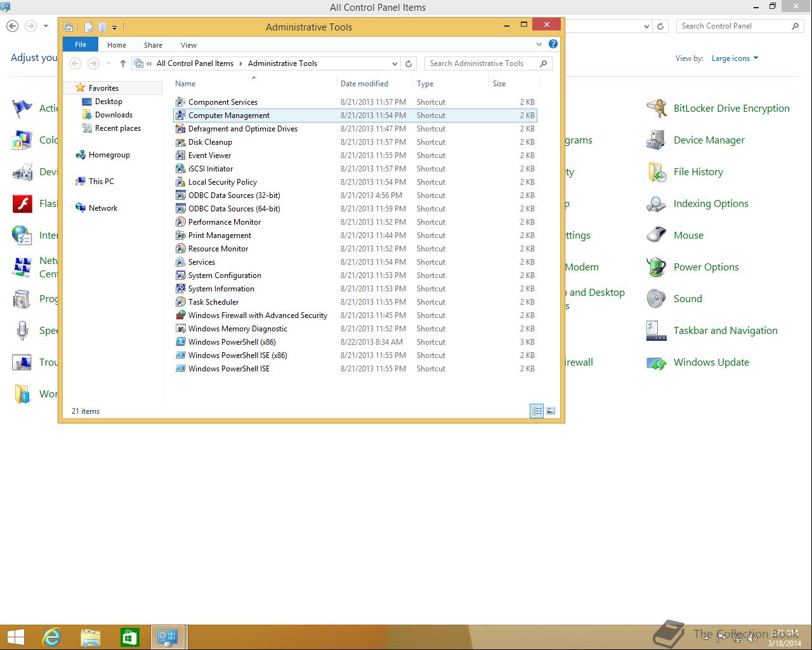Click Local Security Policy icon

[181, 182]
